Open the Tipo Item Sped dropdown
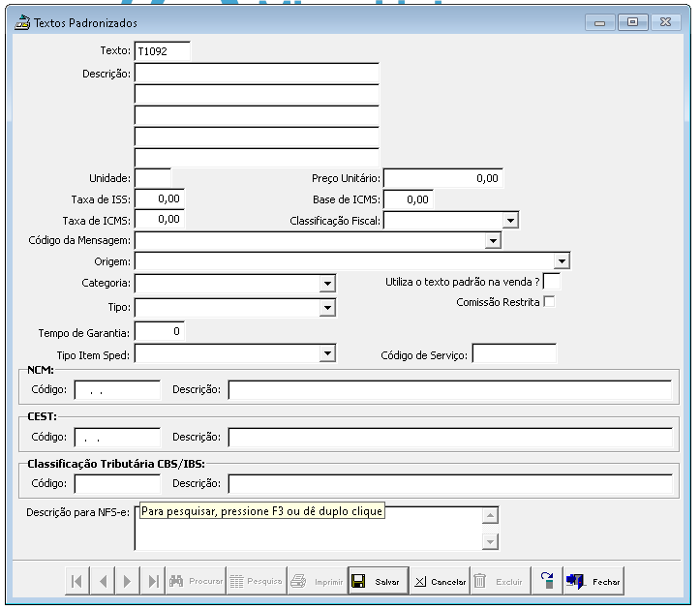 click(x=327, y=354)
